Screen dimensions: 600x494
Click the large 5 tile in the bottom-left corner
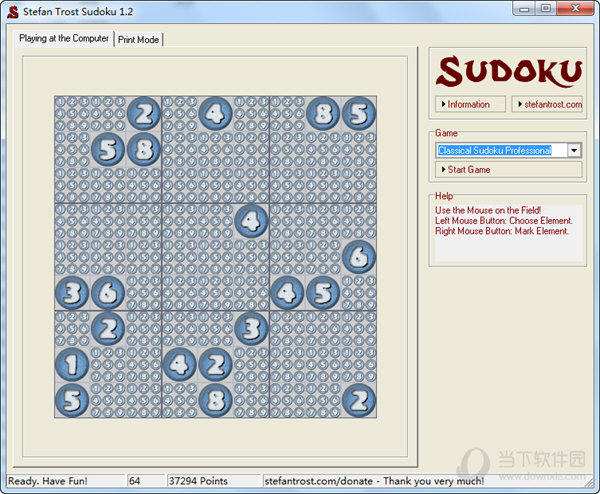72,401
